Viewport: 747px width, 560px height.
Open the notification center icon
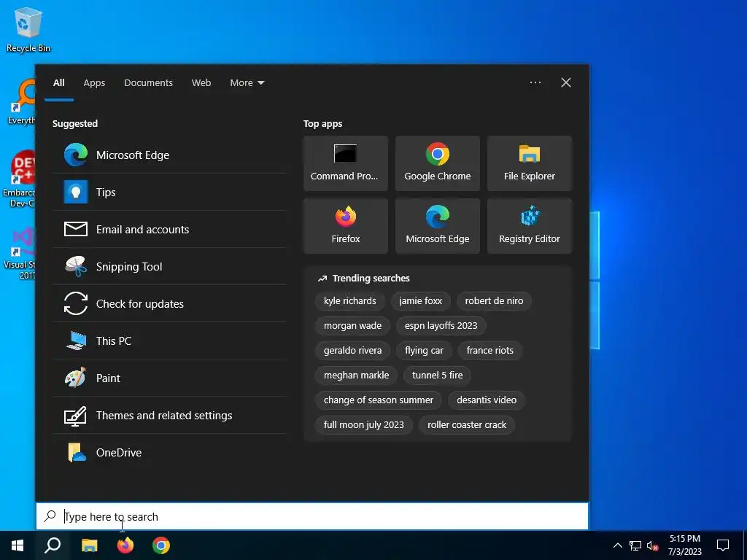click(723, 545)
